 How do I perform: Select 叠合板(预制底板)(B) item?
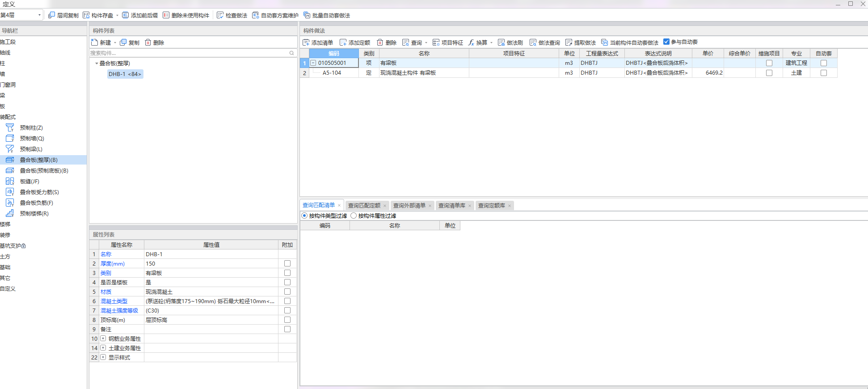coord(44,171)
